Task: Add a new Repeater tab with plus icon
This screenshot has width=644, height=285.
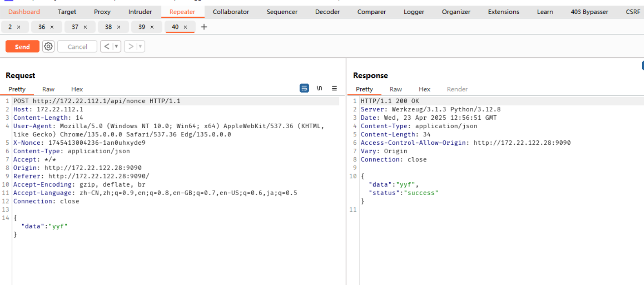Action: (204, 27)
